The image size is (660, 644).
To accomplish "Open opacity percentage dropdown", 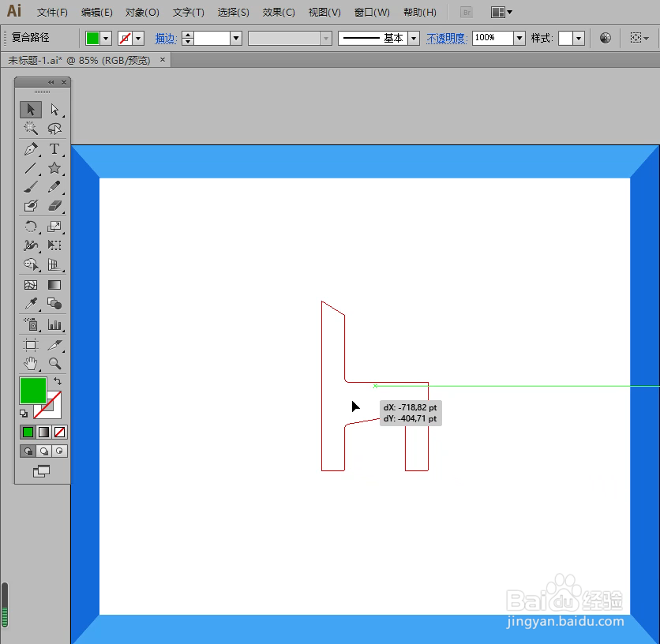I will (519, 39).
